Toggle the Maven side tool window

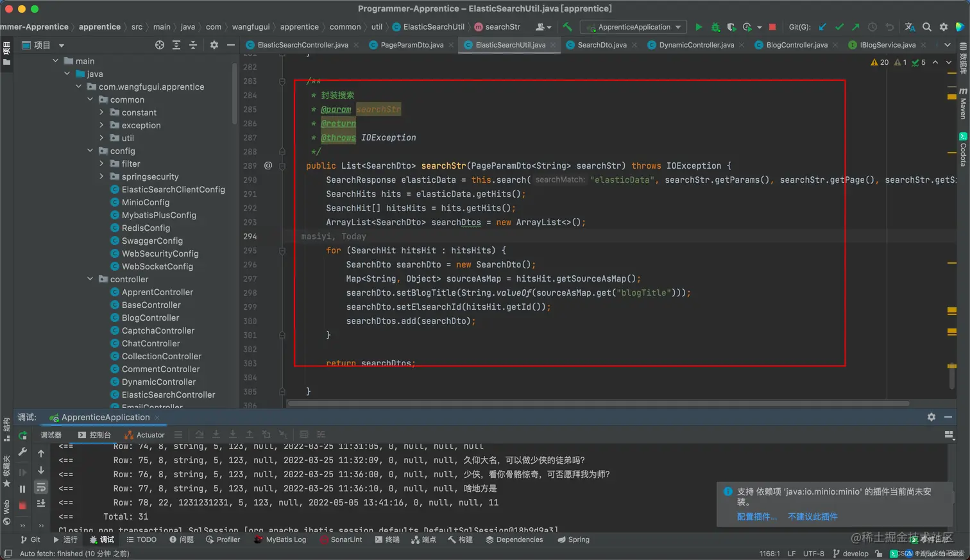pos(963,103)
